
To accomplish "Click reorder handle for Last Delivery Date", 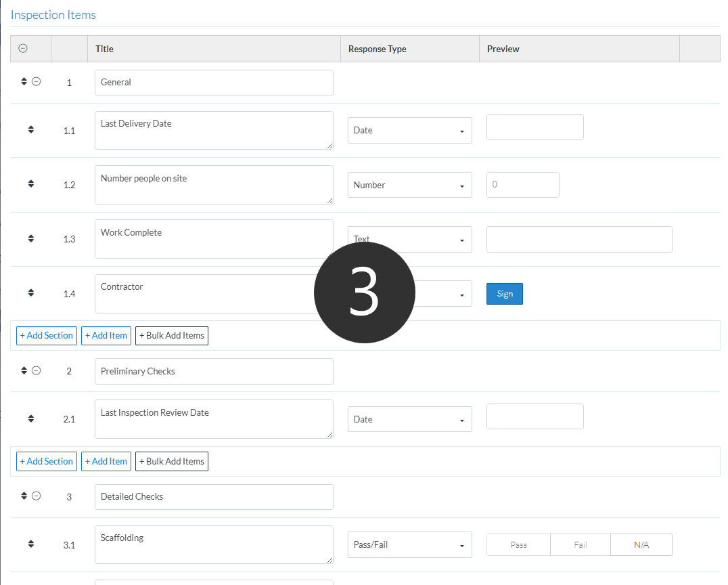I will (x=30, y=130).
